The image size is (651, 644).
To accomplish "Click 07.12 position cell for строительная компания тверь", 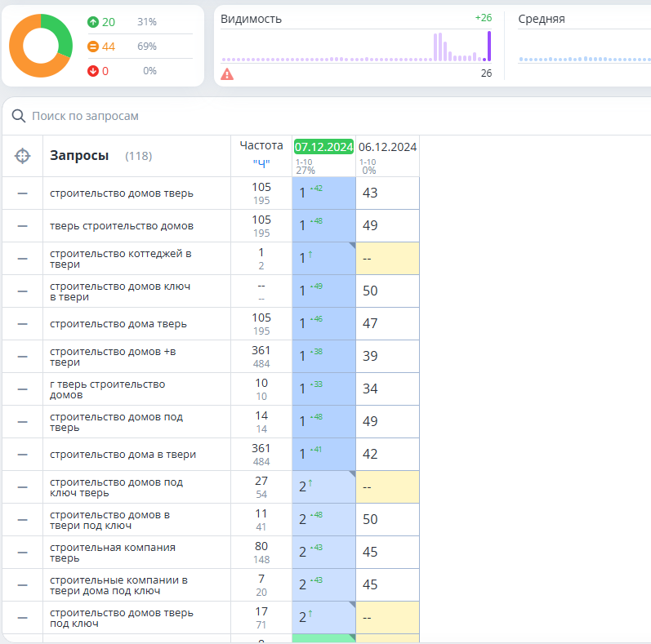I will (323, 553).
